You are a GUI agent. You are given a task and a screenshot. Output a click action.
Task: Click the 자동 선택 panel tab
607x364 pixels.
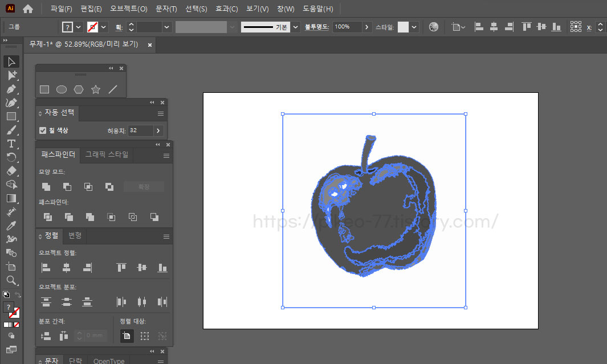59,113
